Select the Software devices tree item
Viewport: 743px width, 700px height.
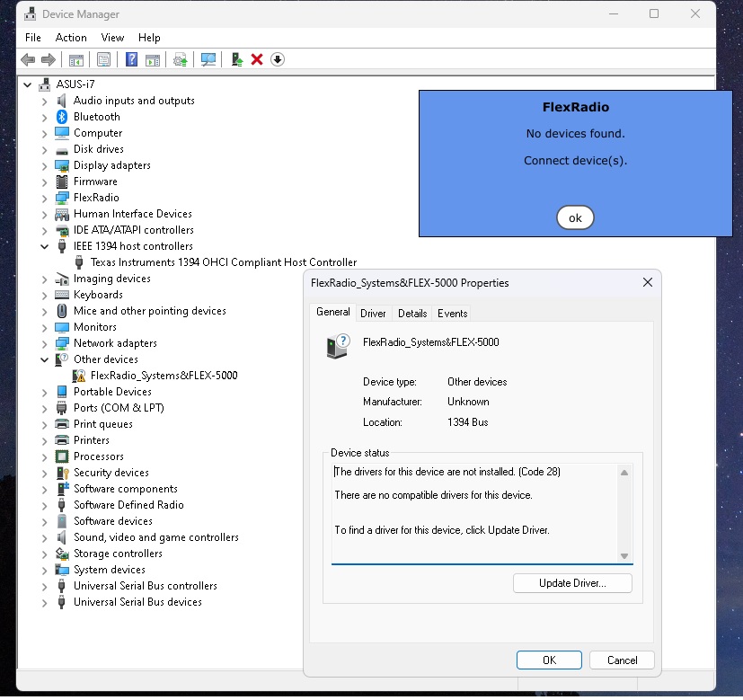click(x=113, y=521)
